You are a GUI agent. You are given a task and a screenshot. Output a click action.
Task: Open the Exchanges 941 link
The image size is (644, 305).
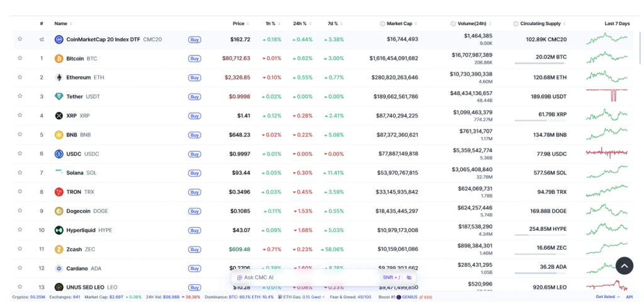[65, 297]
